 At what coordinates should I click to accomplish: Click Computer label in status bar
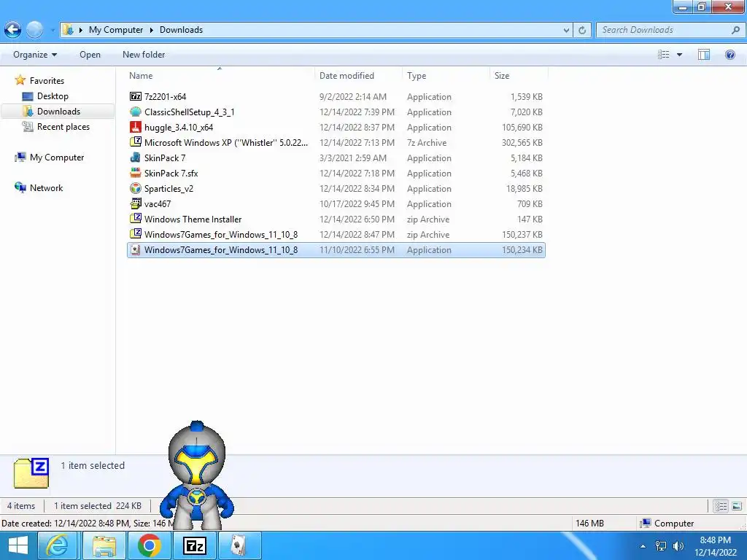[673, 523]
